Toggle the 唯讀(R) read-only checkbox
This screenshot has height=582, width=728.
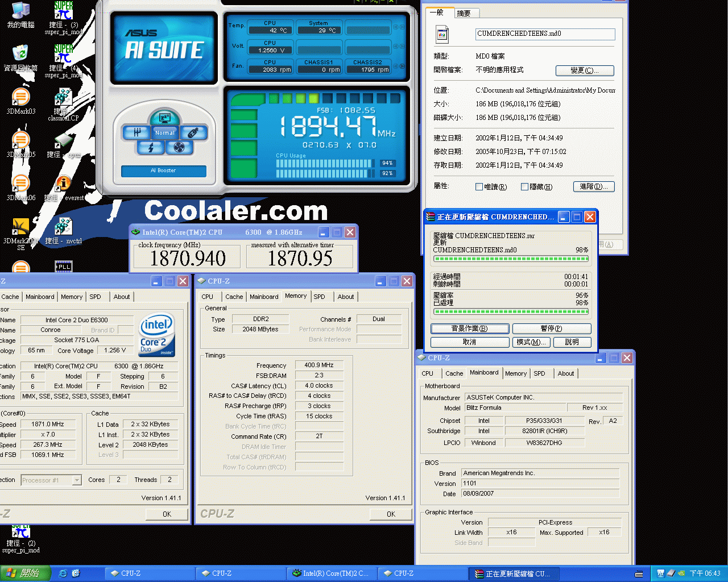(x=479, y=186)
